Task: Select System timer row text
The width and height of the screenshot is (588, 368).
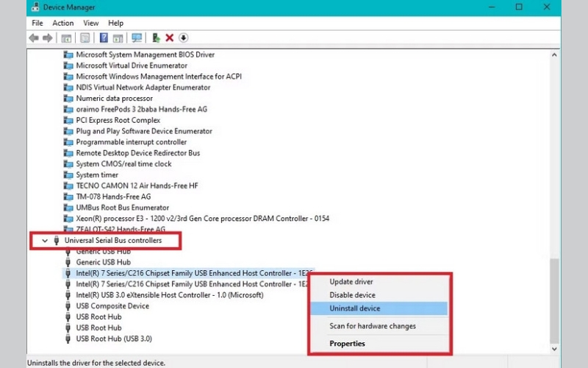Action: coord(97,174)
